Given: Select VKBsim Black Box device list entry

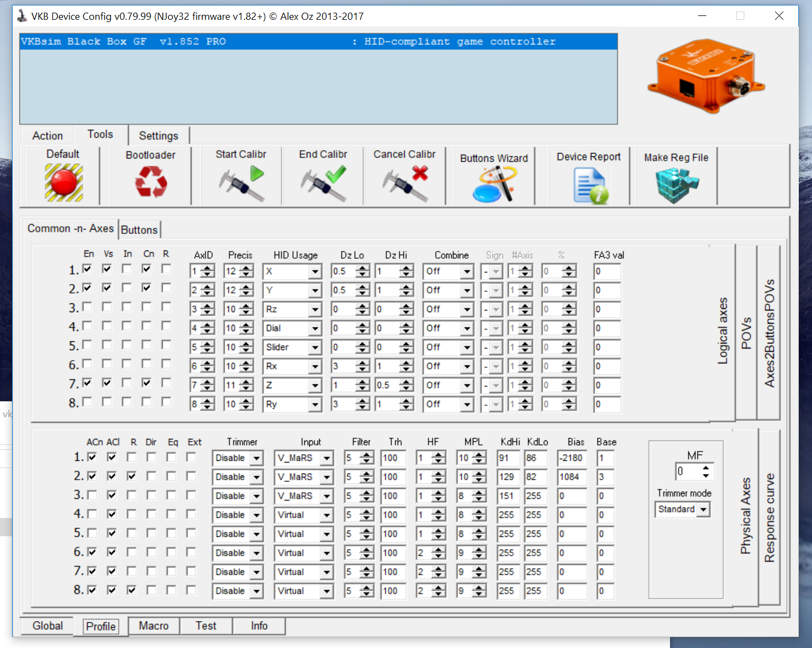Looking at the screenshot, I should tap(318, 41).
